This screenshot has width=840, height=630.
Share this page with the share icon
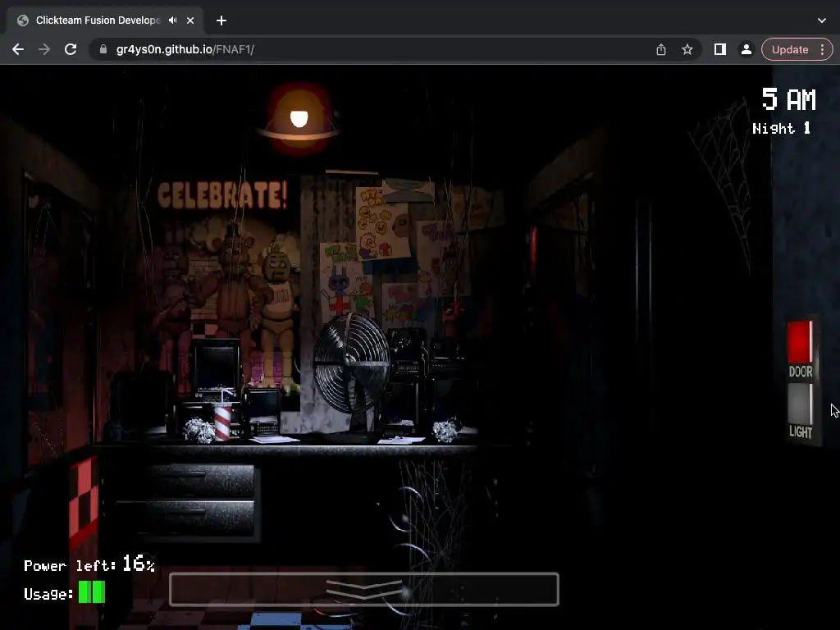(x=661, y=49)
